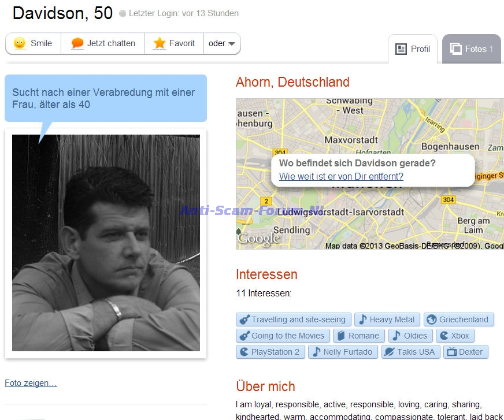Switch to the Fotos tab
The image size is (504, 420).
pos(472,49)
